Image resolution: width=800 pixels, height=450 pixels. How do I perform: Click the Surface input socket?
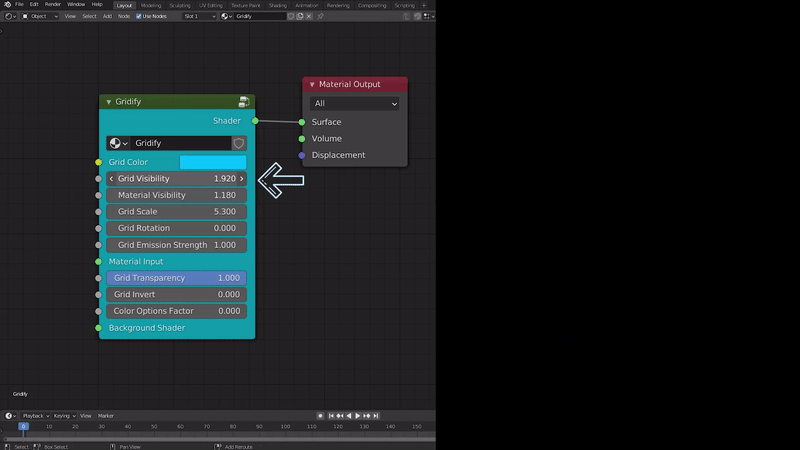302,122
